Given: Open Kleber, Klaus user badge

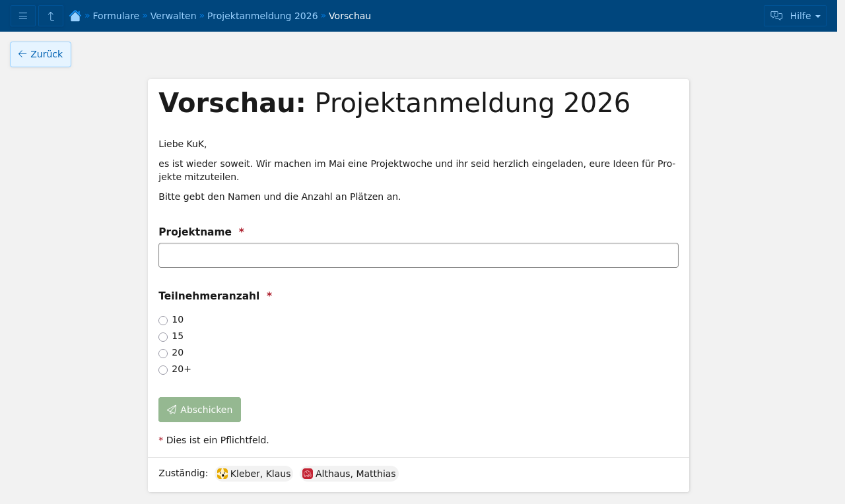Looking at the screenshot, I should (260, 474).
